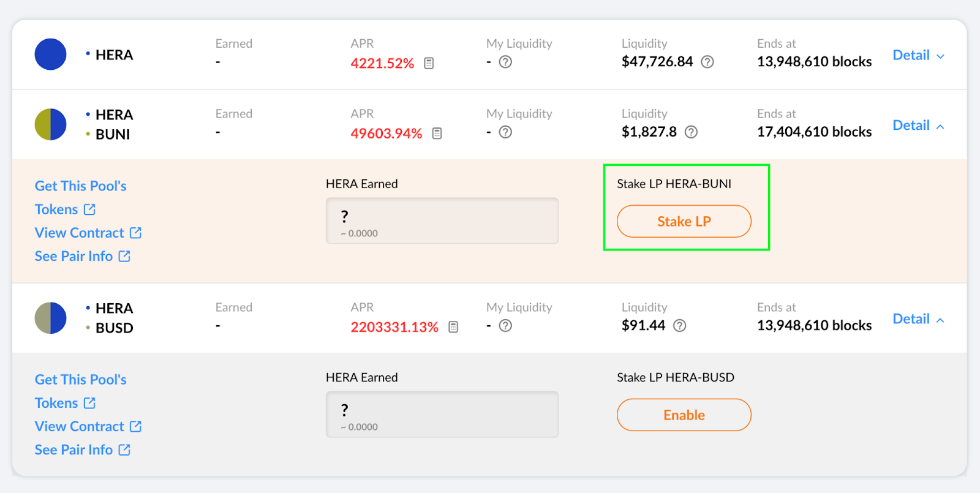980x493 pixels.
Task: Open View Contract link in HERA-BUNI section
Action: click(88, 233)
